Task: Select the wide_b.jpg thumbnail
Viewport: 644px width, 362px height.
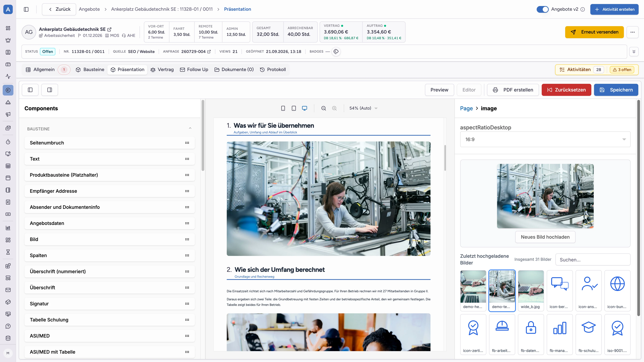Action: click(x=531, y=291)
